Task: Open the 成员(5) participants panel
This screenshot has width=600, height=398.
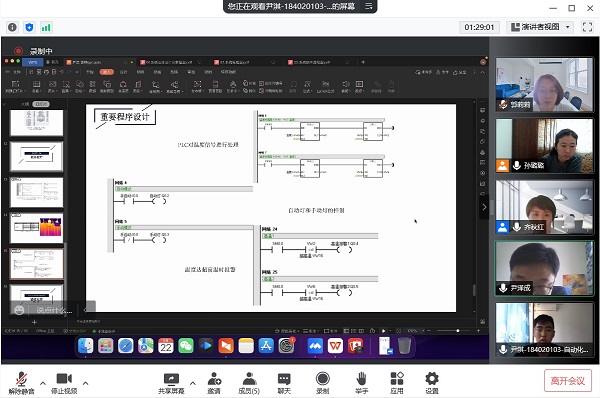Action: (x=249, y=383)
